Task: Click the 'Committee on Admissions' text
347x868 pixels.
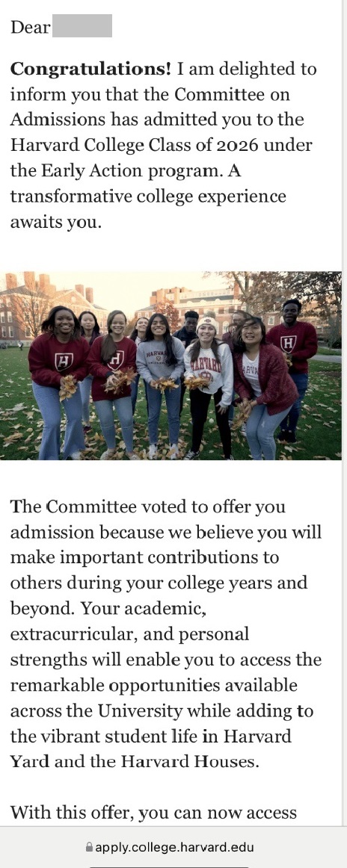Action: (x=150, y=107)
